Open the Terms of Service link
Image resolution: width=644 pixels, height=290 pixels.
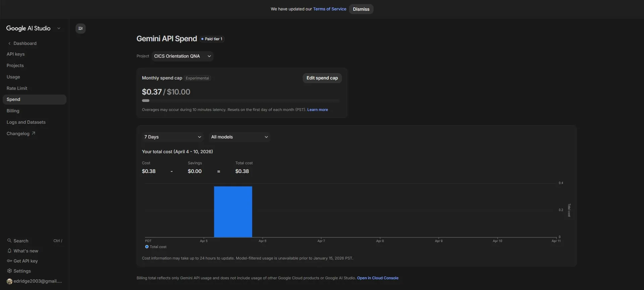pos(330,9)
